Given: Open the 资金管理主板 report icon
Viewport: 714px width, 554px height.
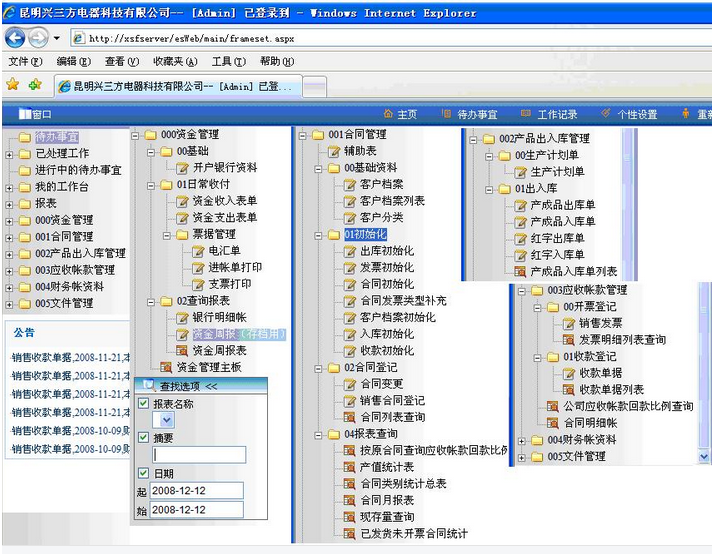Looking at the screenshot, I should click(x=166, y=367).
